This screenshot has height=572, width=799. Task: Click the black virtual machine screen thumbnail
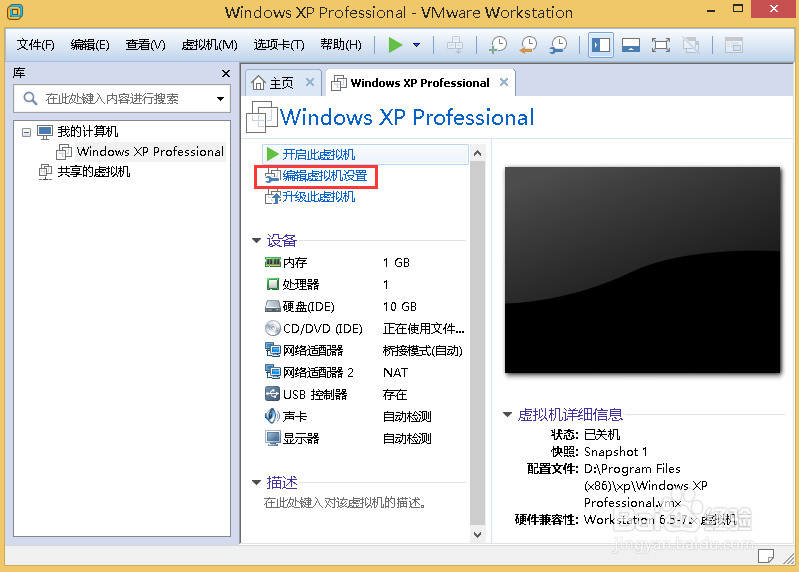[642, 270]
